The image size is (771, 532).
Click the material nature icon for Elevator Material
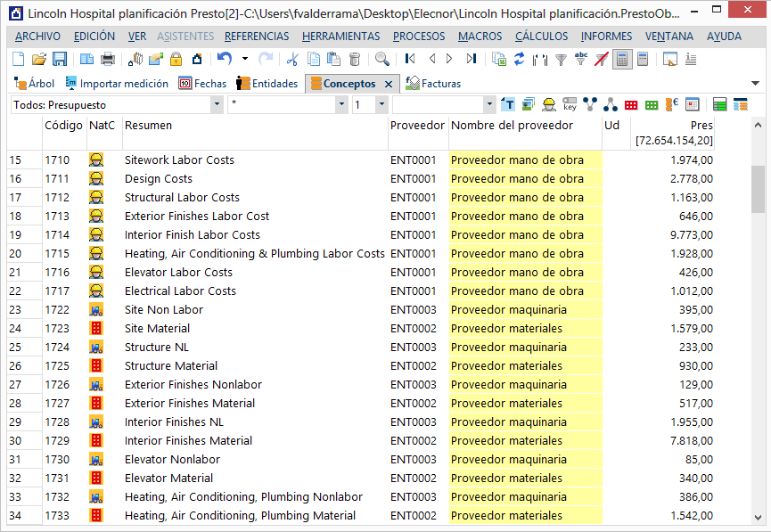point(96,478)
